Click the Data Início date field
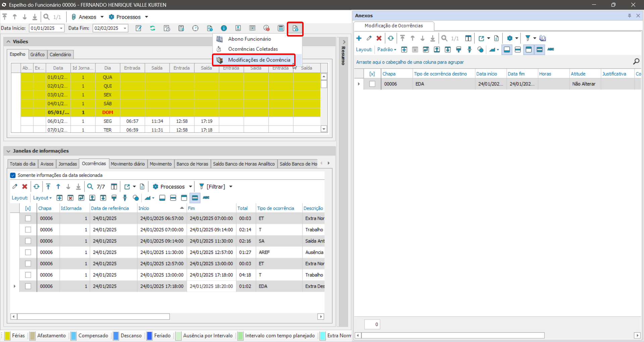 click(x=44, y=28)
